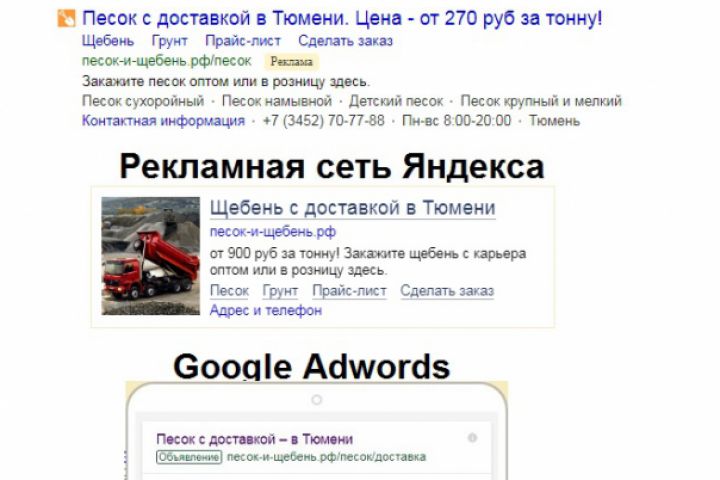Open 'Прайс-лист' in the network ad block

pyautogui.click(x=349, y=291)
